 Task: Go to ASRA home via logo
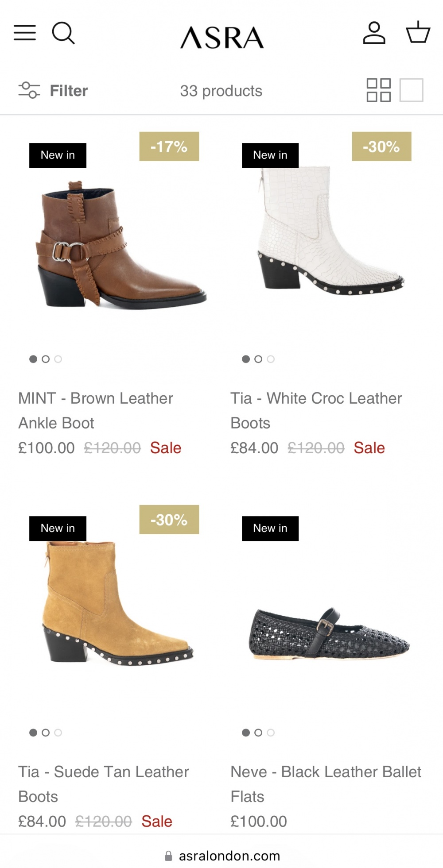tap(221, 37)
